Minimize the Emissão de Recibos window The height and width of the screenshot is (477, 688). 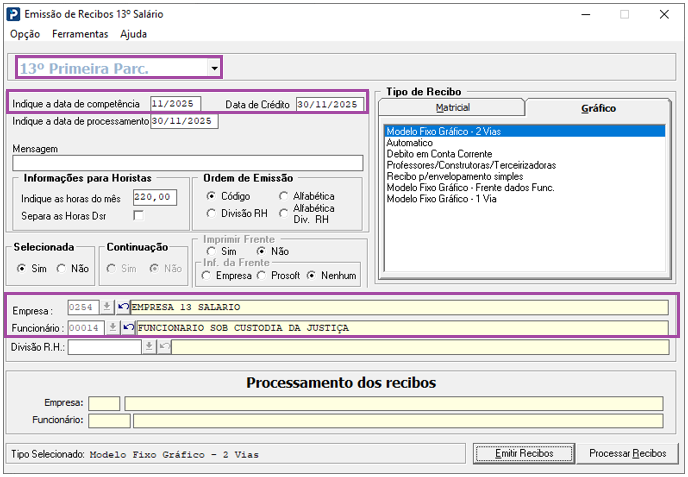pos(585,14)
